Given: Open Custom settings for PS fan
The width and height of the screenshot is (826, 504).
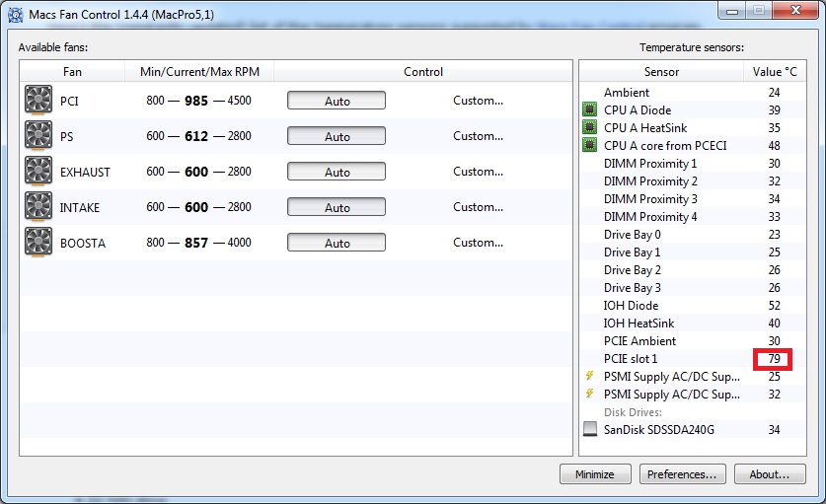Looking at the screenshot, I should pyautogui.click(x=478, y=136).
